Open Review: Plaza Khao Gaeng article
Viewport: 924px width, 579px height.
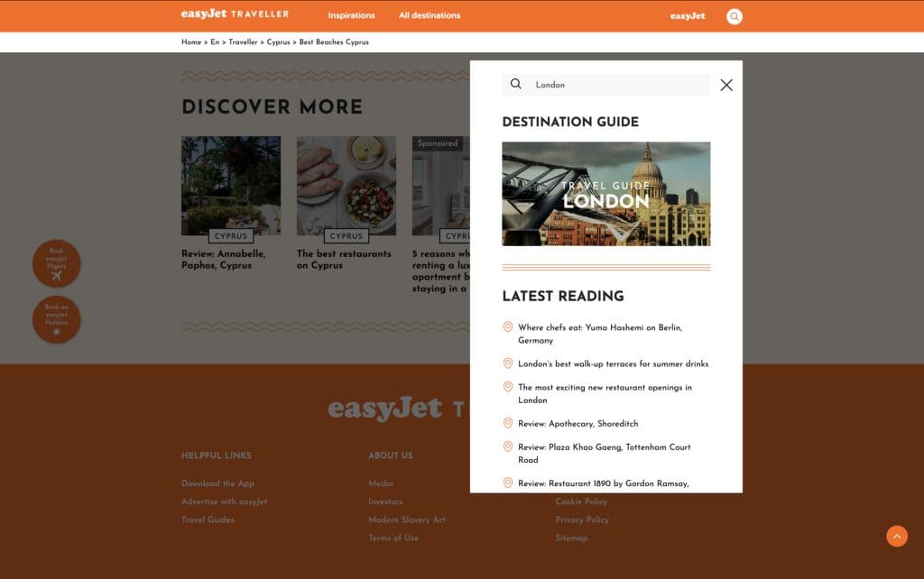coord(604,453)
